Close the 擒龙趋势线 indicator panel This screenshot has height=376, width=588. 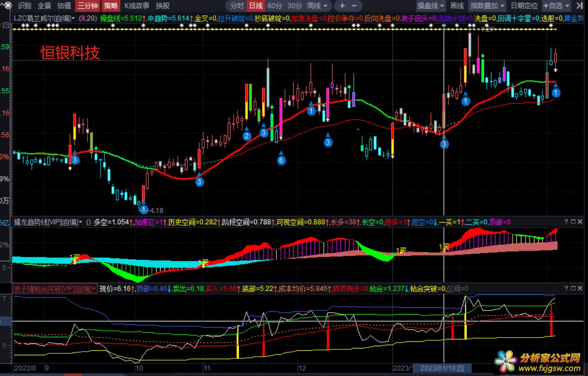pyautogui.click(x=581, y=222)
